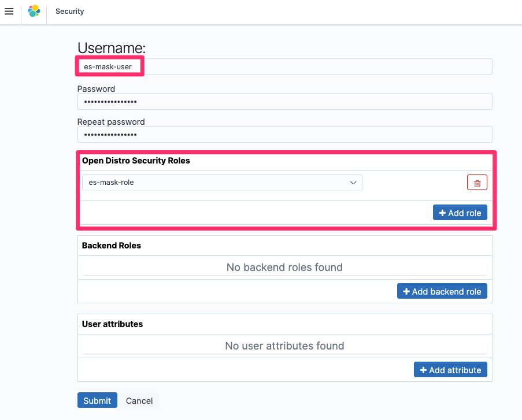Submit the user form
The height and width of the screenshot is (420, 522).
click(97, 400)
